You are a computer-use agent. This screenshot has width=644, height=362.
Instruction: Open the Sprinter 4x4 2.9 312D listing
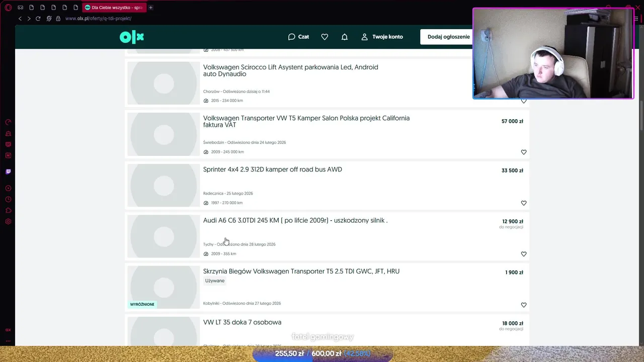273,169
